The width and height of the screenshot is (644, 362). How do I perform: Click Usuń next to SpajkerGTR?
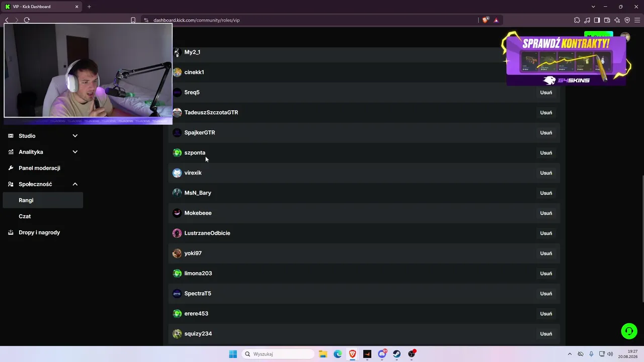pos(546,133)
